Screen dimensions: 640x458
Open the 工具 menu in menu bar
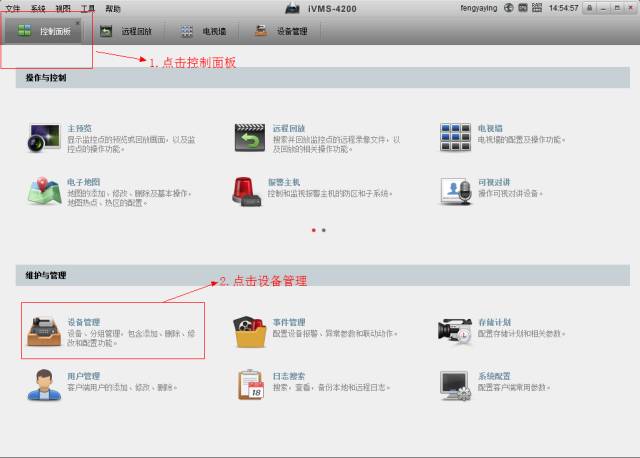click(x=88, y=8)
